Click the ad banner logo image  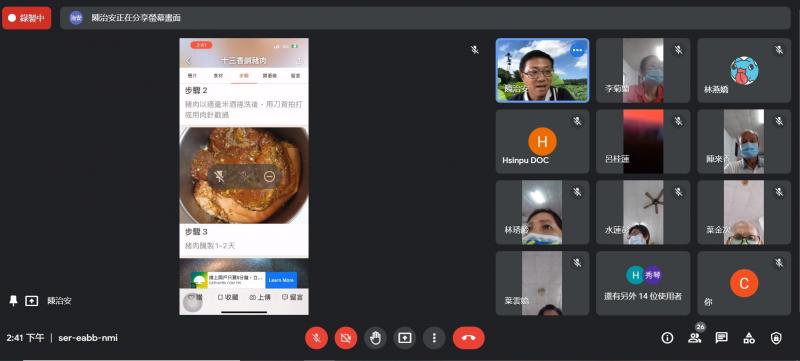[x=199, y=280]
